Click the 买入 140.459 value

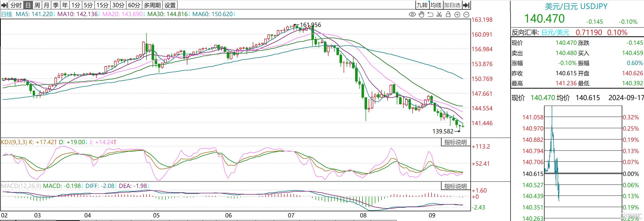pos(632,53)
